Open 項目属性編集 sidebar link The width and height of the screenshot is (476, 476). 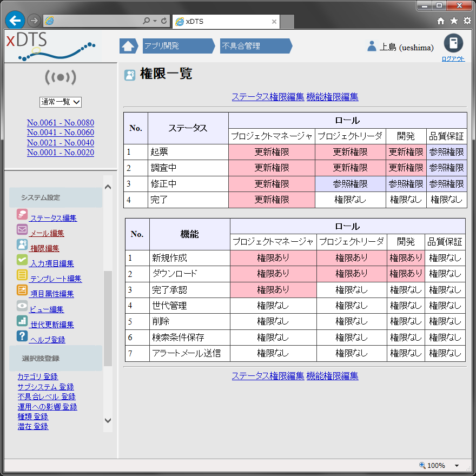(x=52, y=294)
